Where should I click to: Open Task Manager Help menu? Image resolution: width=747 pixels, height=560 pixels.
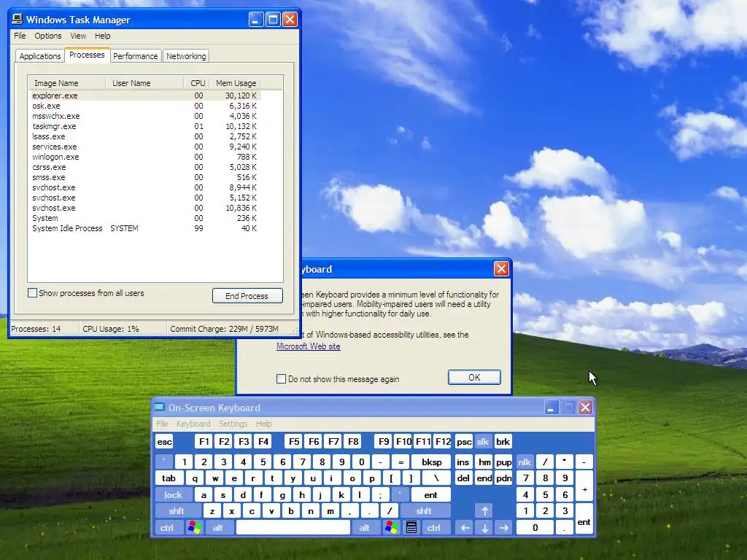point(102,36)
